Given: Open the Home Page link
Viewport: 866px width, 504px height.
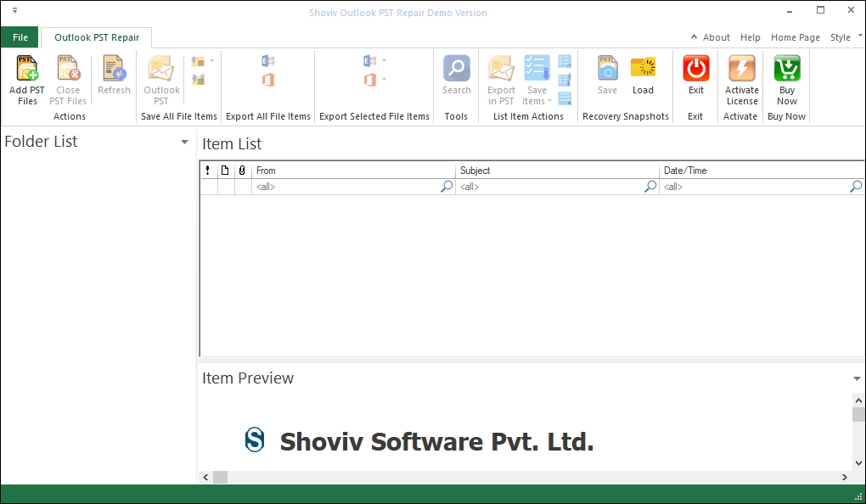Looking at the screenshot, I should 796,37.
